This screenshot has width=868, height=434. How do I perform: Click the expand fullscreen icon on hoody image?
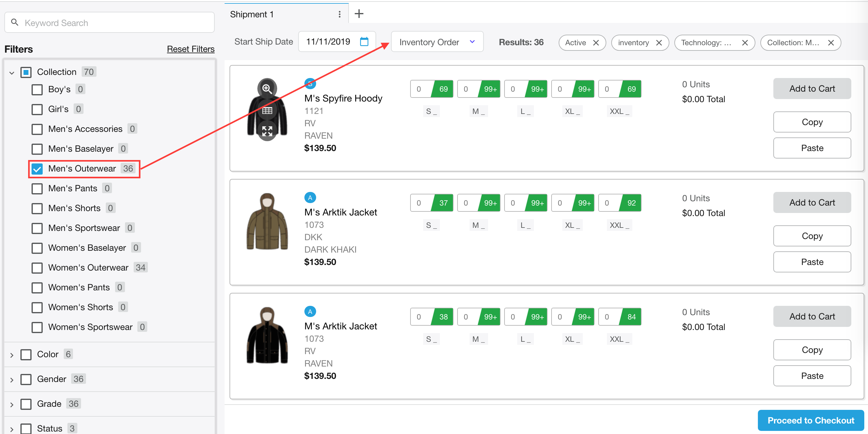(x=267, y=131)
